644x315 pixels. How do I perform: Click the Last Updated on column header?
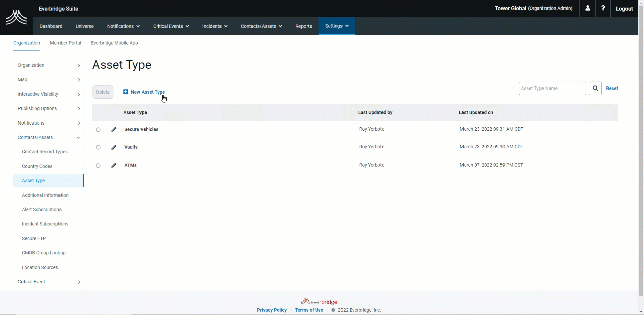[476, 112]
